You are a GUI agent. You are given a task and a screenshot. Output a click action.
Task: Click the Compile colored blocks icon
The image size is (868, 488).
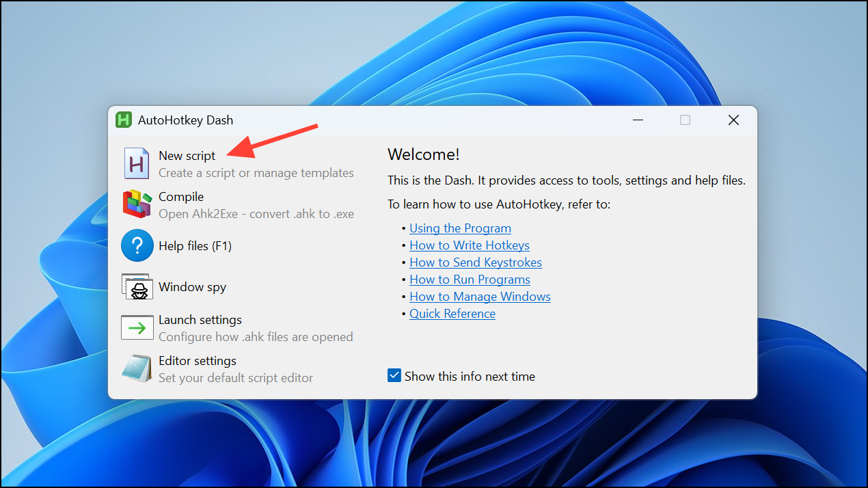point(137,204)
